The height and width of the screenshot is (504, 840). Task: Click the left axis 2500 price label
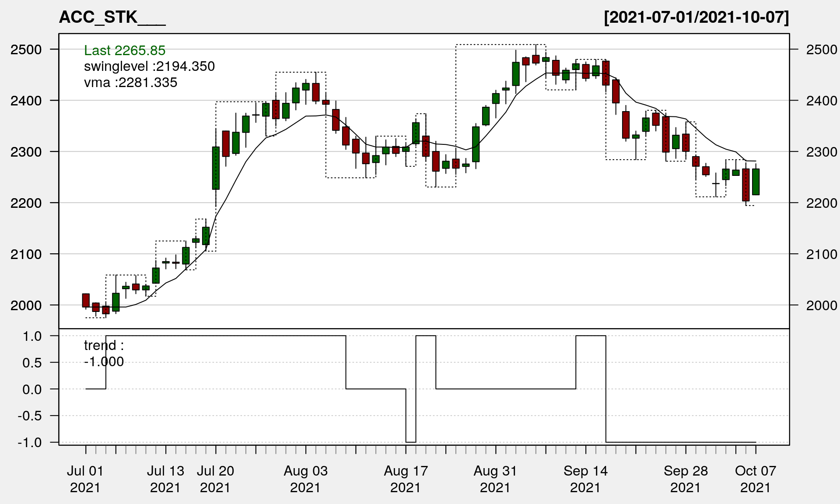coord(26,49)
